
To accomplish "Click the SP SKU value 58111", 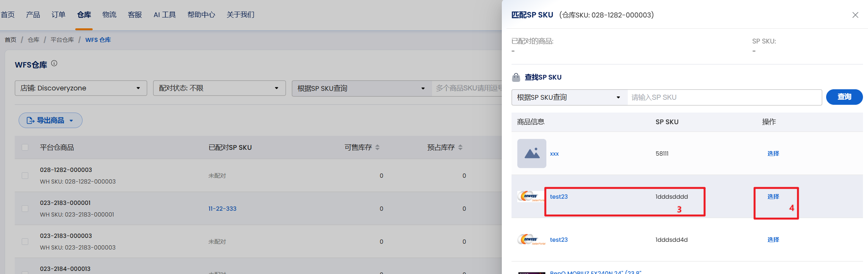I will pyautogui.click(x=662, y=154).
